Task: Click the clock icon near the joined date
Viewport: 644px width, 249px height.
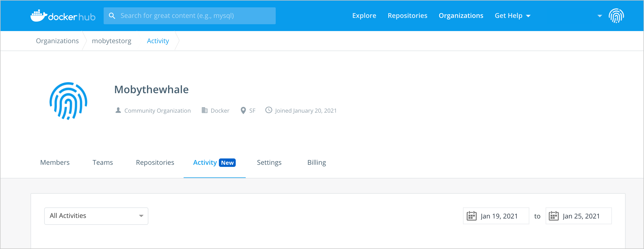Action: 269,110
